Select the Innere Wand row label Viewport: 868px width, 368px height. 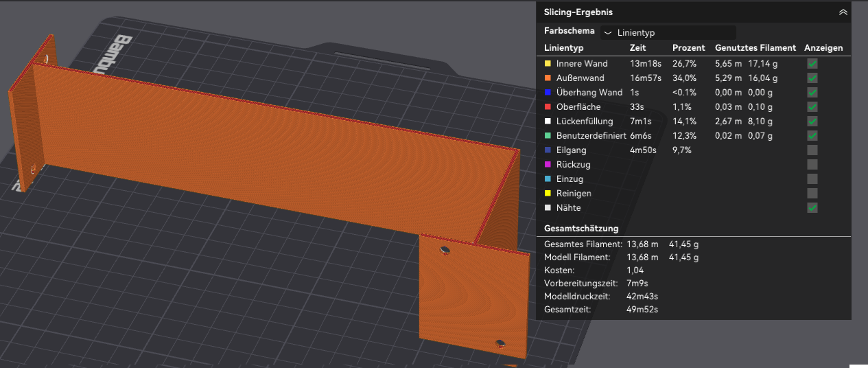click(582, 64)
